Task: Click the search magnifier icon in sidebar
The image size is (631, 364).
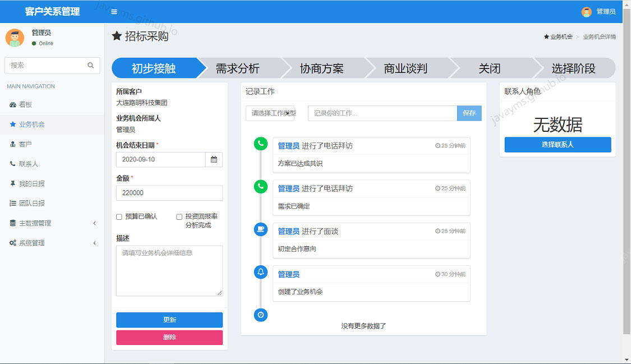Action: 90,65
